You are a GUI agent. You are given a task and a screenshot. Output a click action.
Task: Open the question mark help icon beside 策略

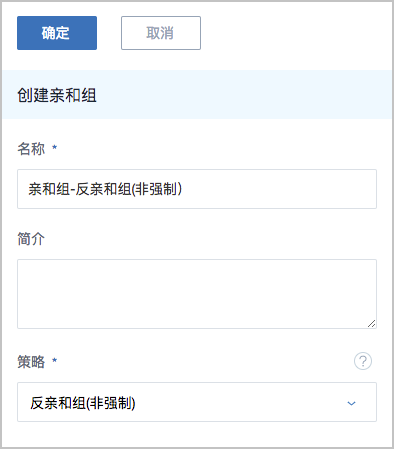363,361
